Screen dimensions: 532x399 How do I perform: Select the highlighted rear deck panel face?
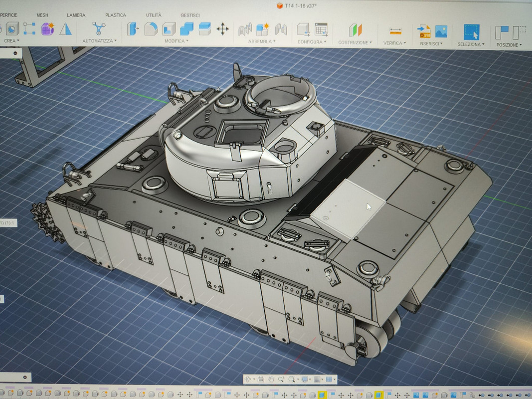click(x=349, y=209)
